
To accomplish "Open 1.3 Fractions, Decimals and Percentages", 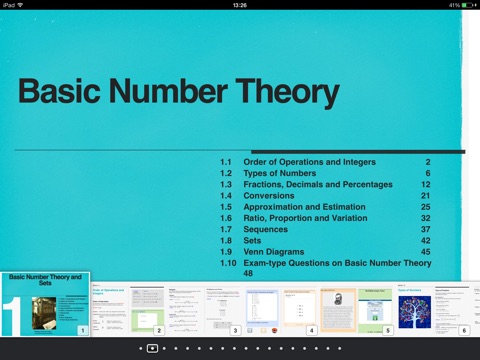I will click(325, 185).
